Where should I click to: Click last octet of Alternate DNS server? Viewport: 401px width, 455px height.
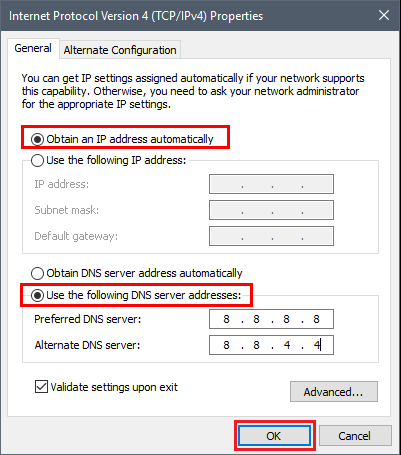pos(317,345)
